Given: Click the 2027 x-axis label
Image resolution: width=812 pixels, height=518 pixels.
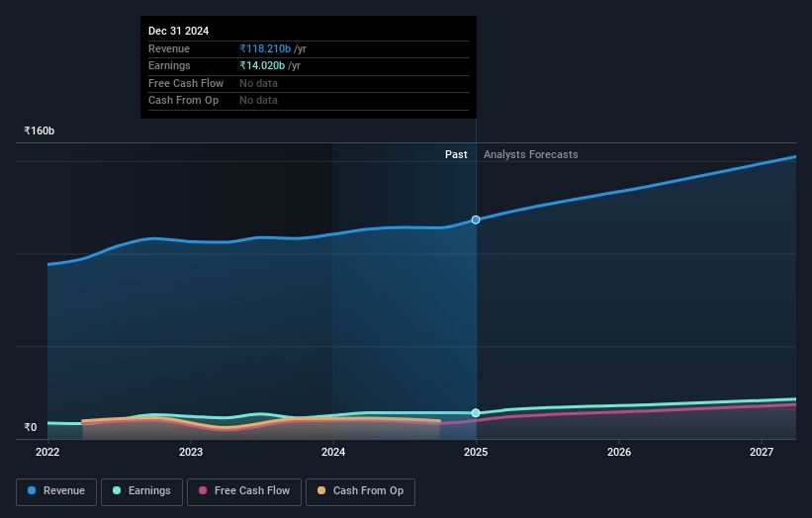Looking at the screenshot, I should click(x=762, y=453).
